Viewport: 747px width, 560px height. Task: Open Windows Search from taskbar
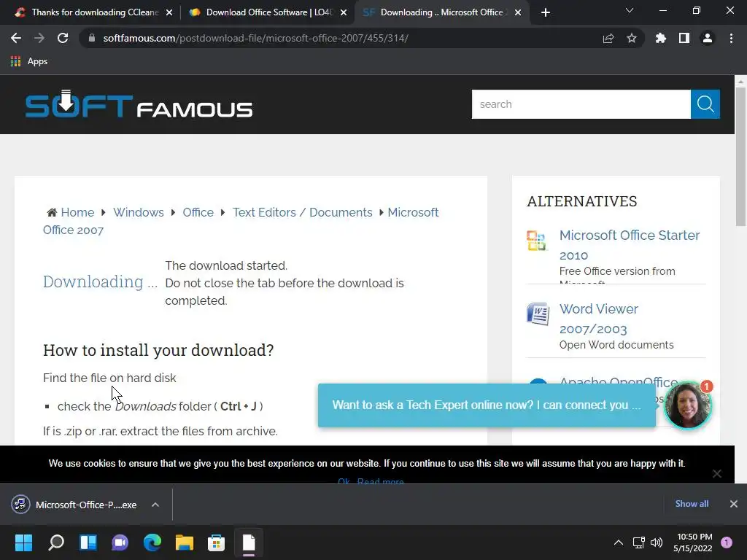[56, 542]
